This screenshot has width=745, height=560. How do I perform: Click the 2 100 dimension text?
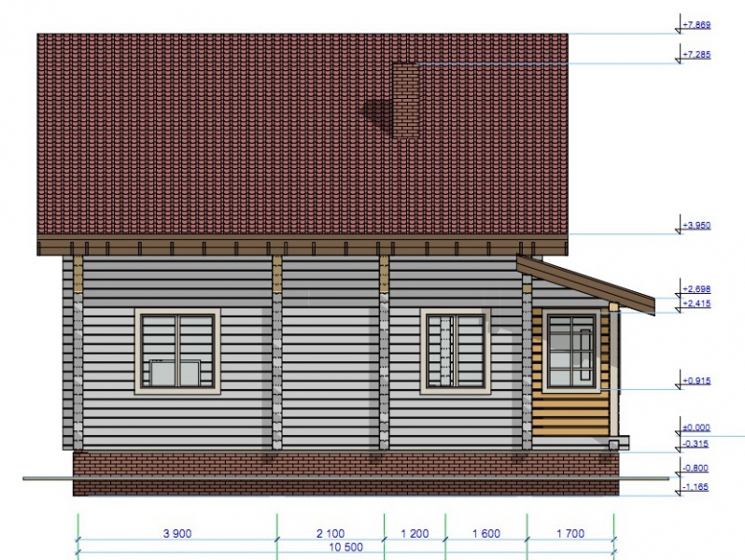coord(330,534)
